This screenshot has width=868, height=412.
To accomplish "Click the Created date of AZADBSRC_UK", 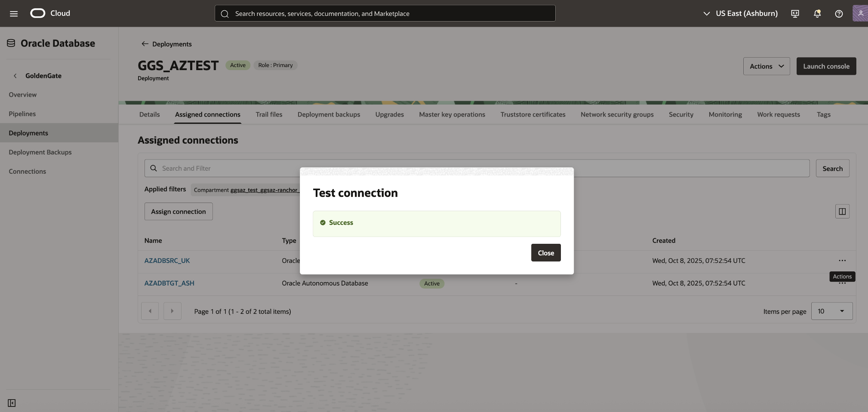I will (x=699, y=261).
